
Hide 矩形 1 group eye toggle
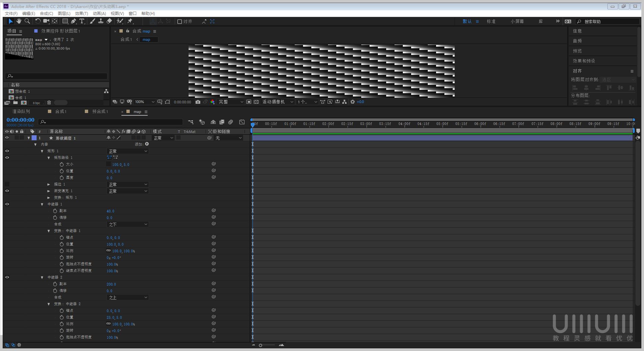coord(7,151)
